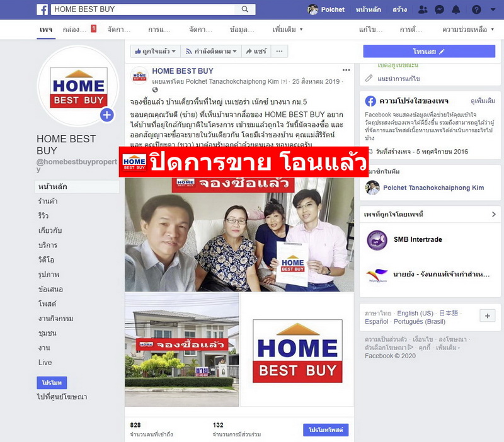The image size is (504, 442).
Task: Toggle the ถูกใจแล้ว liked button
Action: coord(156,52)
